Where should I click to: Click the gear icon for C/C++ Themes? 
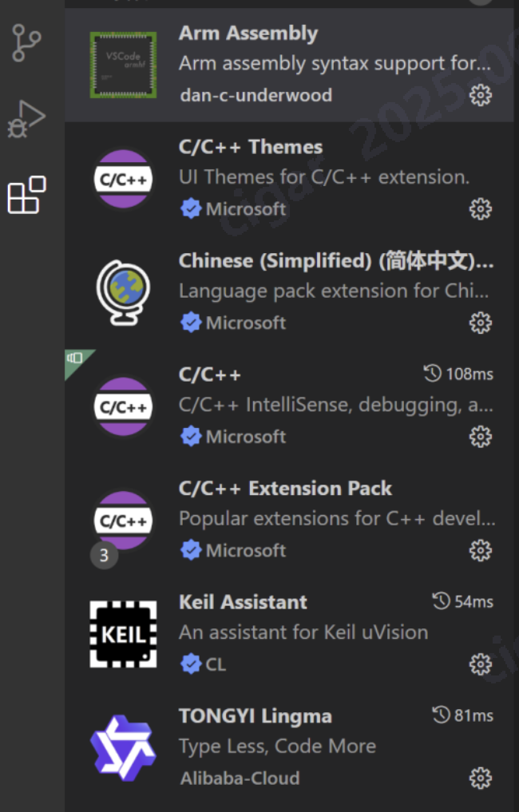480,209
